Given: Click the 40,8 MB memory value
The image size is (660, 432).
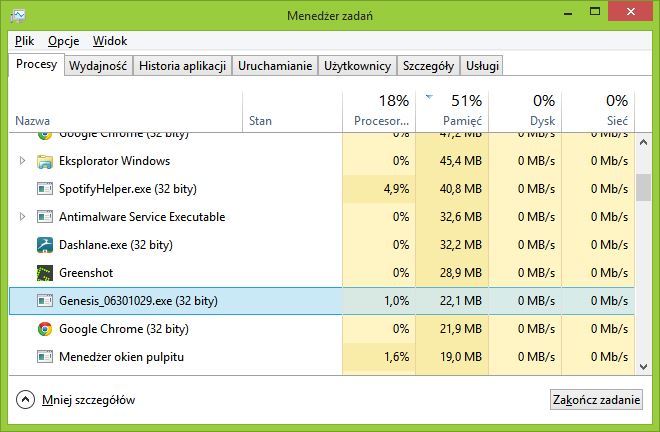Looking at the screenshot, I should coord(461,189).
